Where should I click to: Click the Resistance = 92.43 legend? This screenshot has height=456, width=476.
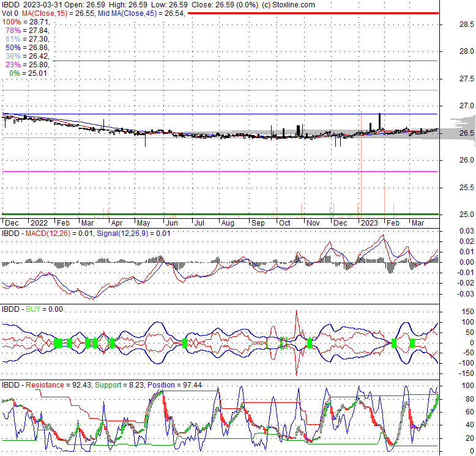tap(58, 385)
